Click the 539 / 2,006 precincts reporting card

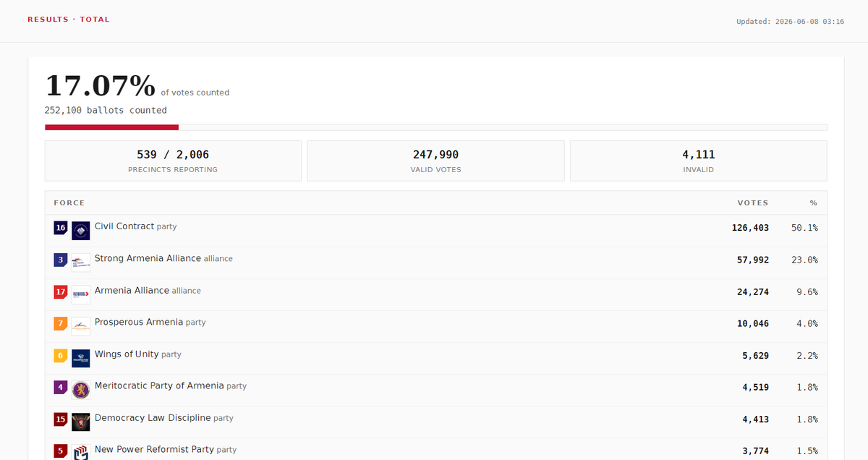pos(173,161)
